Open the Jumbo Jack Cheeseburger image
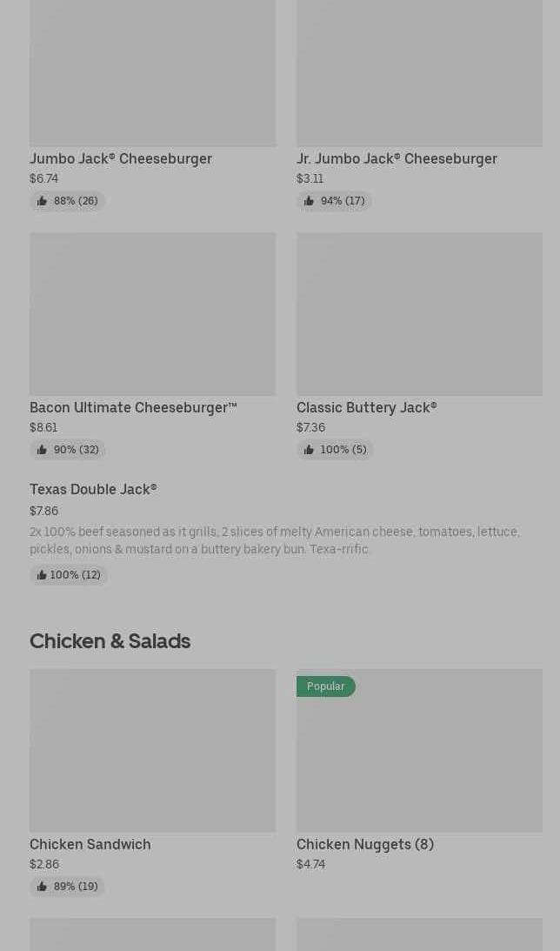560x951 pixels. point(152,73)
